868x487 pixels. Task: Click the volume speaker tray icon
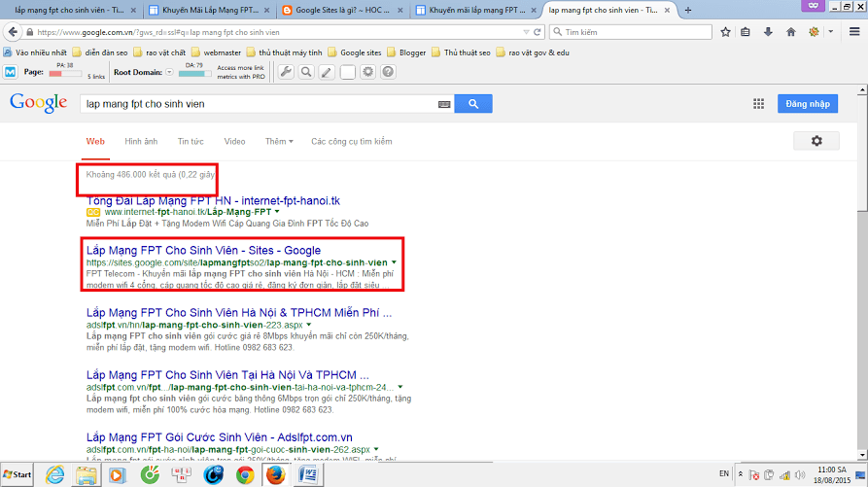click(x=800, y=474)
